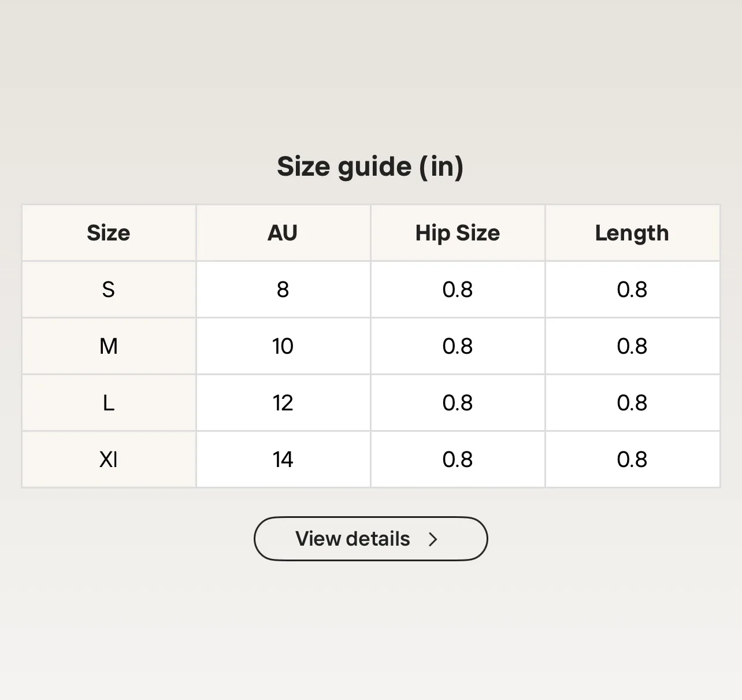The image size is (742, 700).
Task: Select the Size column header
Action: [109, 233]
